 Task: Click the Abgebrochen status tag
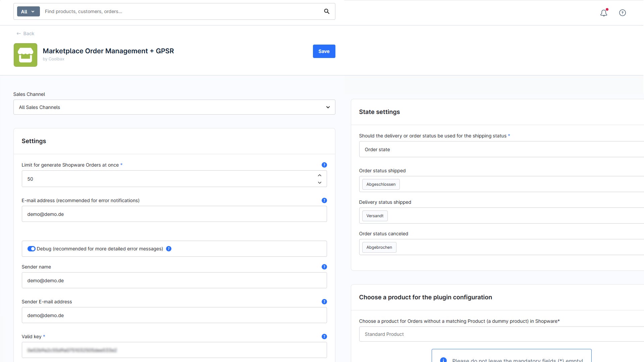pyautogui.click(x=379, y=247)
